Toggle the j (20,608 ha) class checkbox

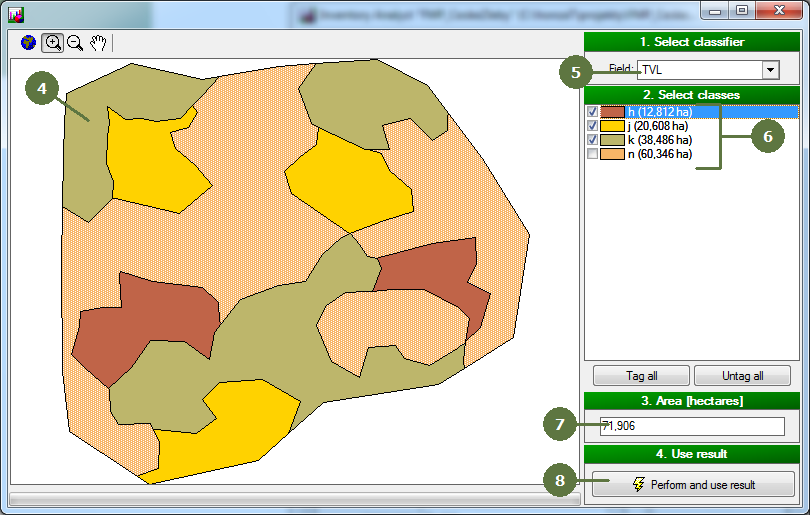pyautogui.click(x=593, y=126)
